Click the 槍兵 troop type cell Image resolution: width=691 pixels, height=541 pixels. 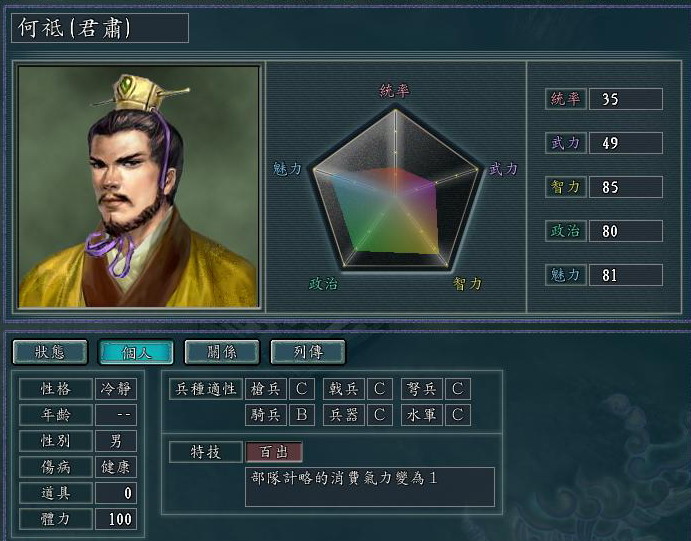pos(266,389)
